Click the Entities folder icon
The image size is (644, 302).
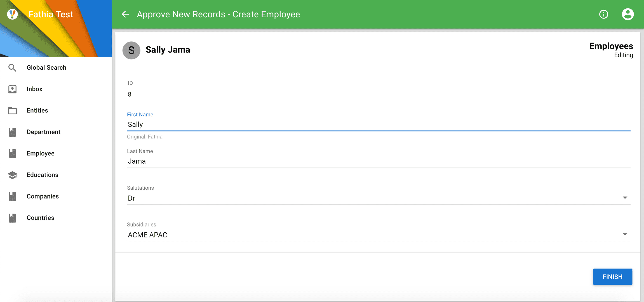(12, 111)
